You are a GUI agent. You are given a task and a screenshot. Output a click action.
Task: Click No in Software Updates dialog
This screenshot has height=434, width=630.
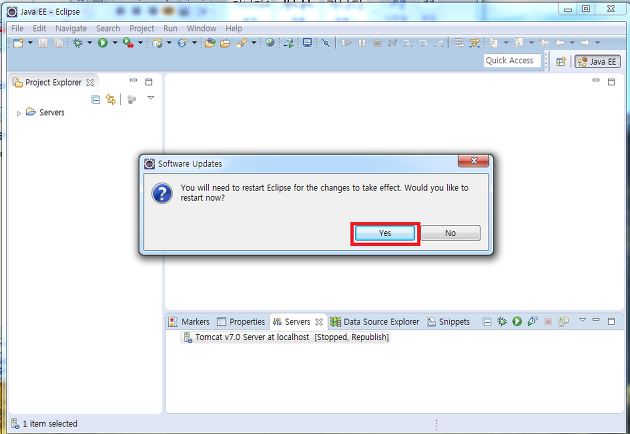450,233
